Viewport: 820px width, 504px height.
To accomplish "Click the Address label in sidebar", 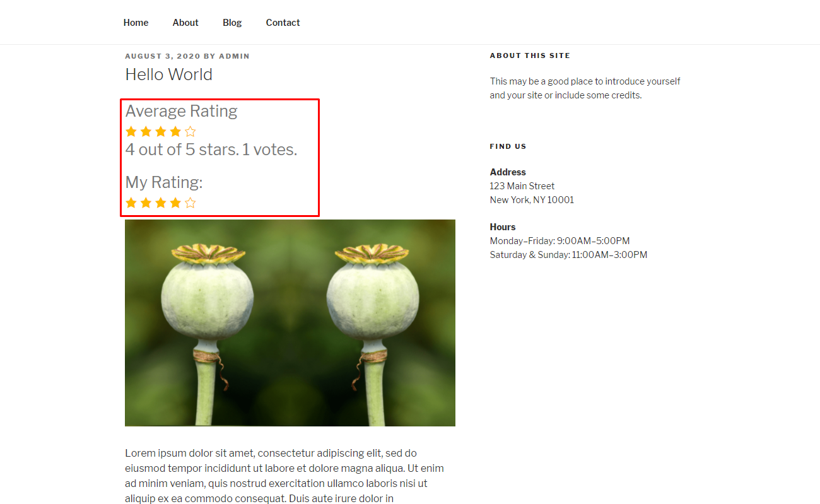I will pyautogui.click(x=508, y=172).
